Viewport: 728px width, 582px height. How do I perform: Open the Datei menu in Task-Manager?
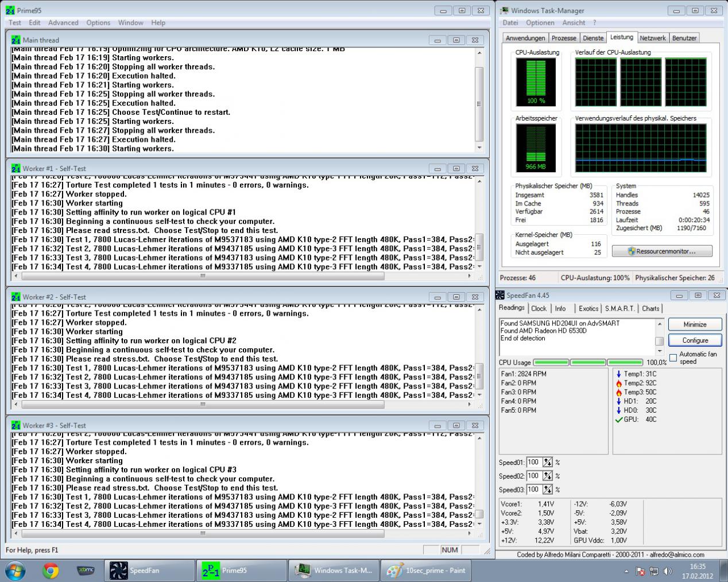(x=510, y=22)
